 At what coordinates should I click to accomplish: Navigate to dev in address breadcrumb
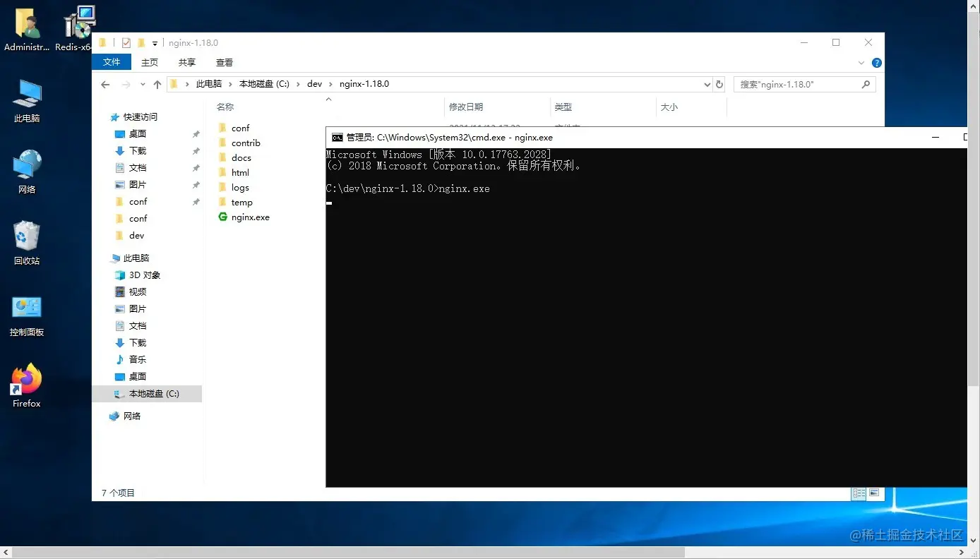coord(314,84)
